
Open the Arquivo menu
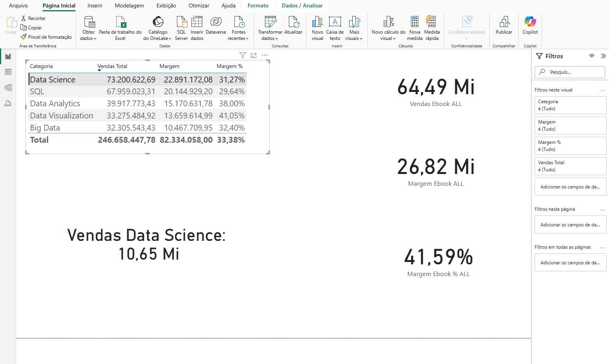18,5
